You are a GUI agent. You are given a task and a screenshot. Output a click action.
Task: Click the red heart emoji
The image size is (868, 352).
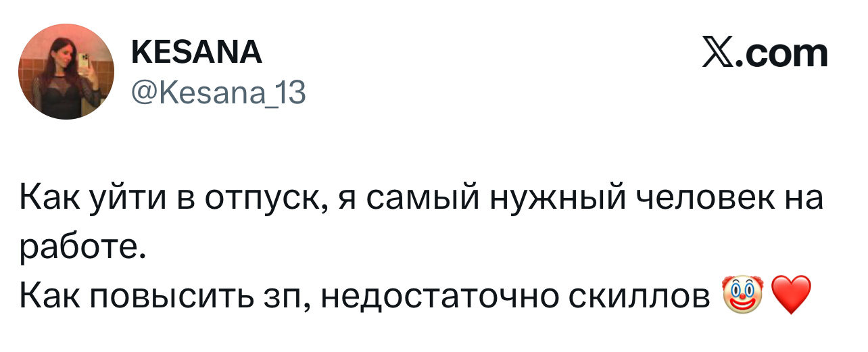pos(790,295)
